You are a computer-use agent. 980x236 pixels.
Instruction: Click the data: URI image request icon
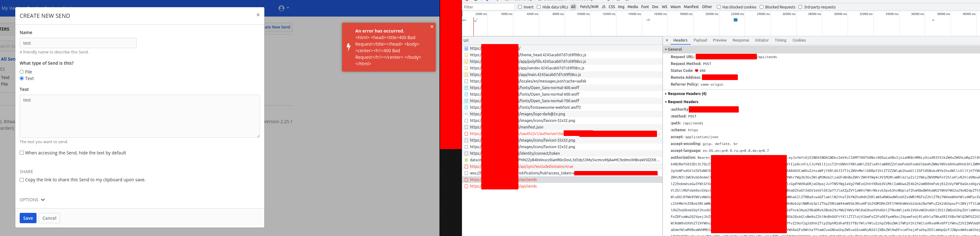tap(466, 160)
